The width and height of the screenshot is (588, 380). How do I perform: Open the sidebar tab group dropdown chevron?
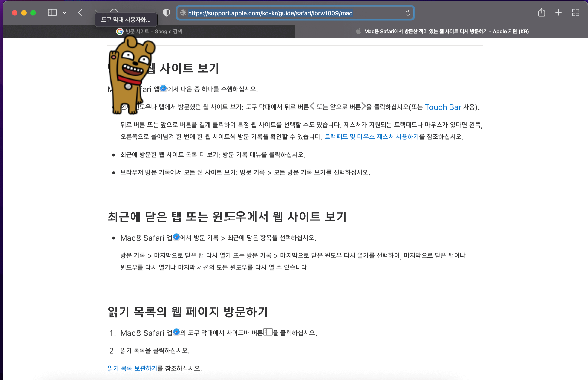click(64, 13)
